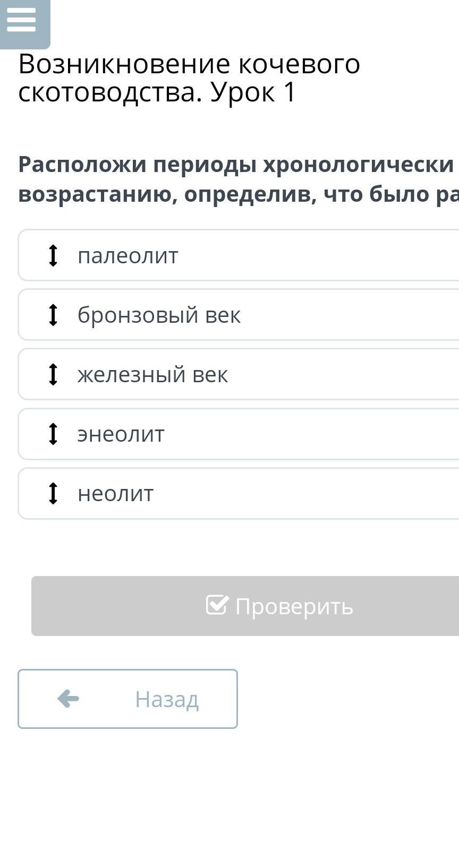
Task: Click the word неолит
Action: (x=116, y=494)
